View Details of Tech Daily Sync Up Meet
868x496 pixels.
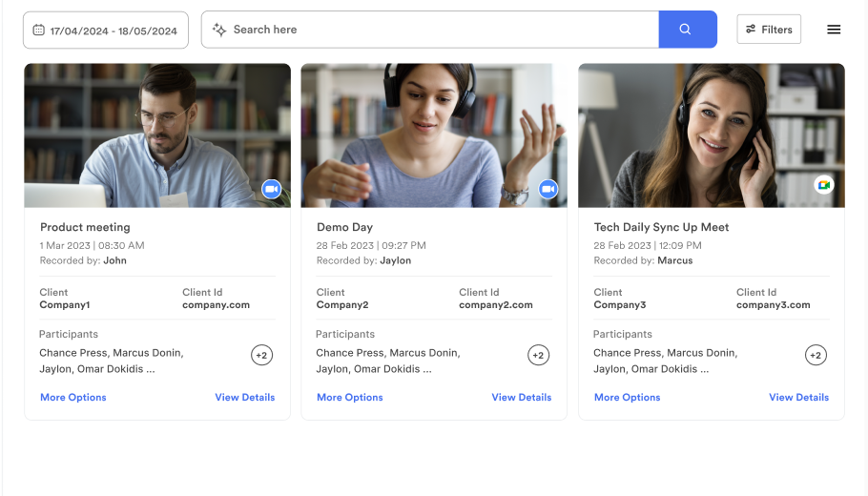[799, 398]
